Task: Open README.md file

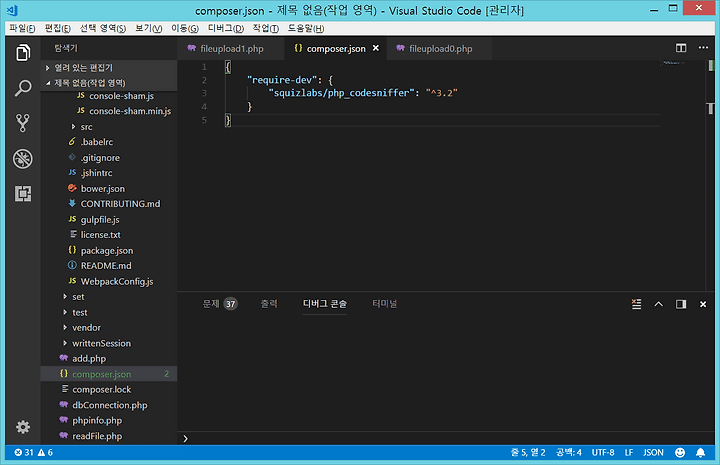Action: 109,266
